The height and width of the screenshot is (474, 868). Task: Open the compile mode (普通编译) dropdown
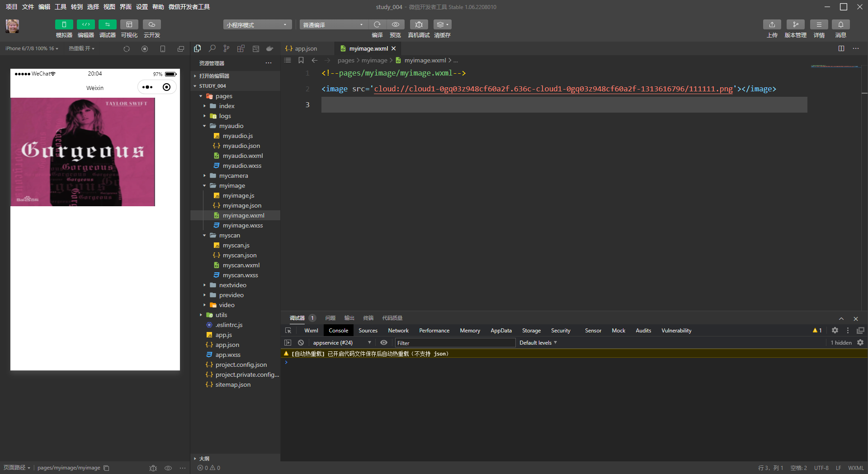334,25
